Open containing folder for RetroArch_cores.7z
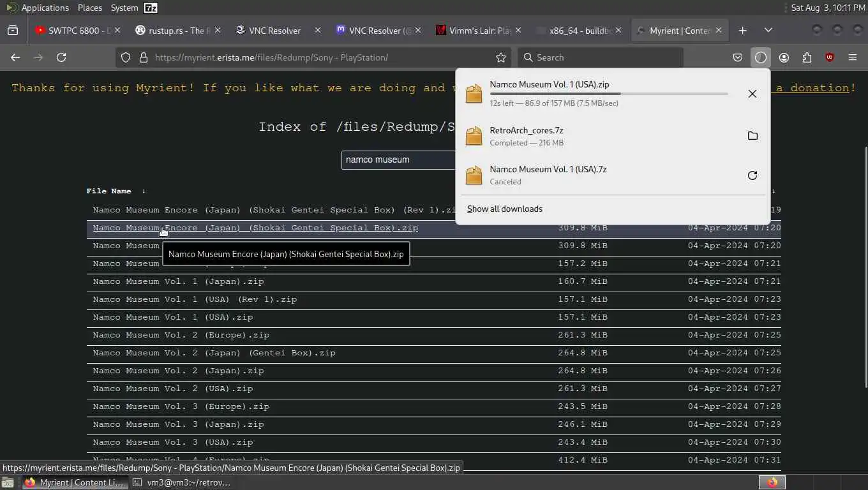This screenshot has width=868, height=490. (752, 136)
